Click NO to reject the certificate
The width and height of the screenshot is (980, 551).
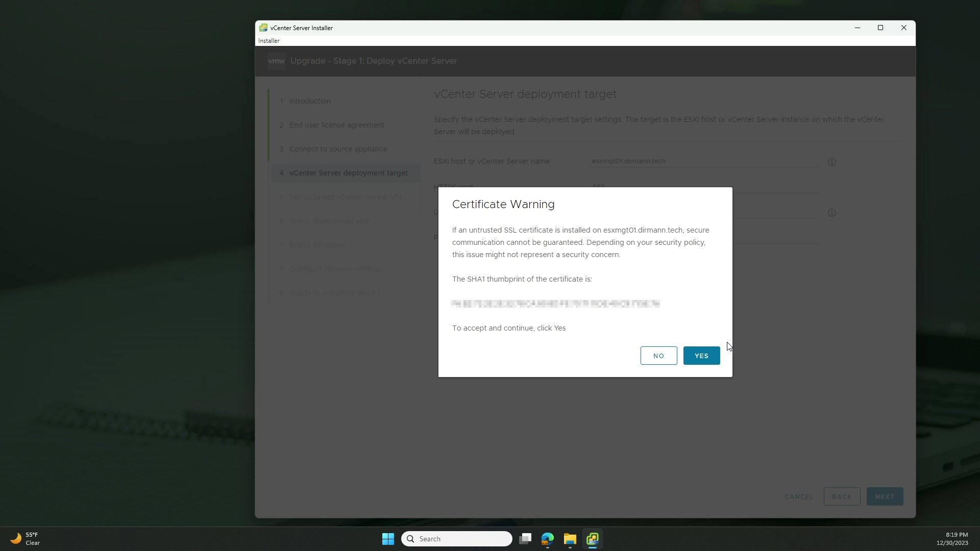tap(658, 356)
